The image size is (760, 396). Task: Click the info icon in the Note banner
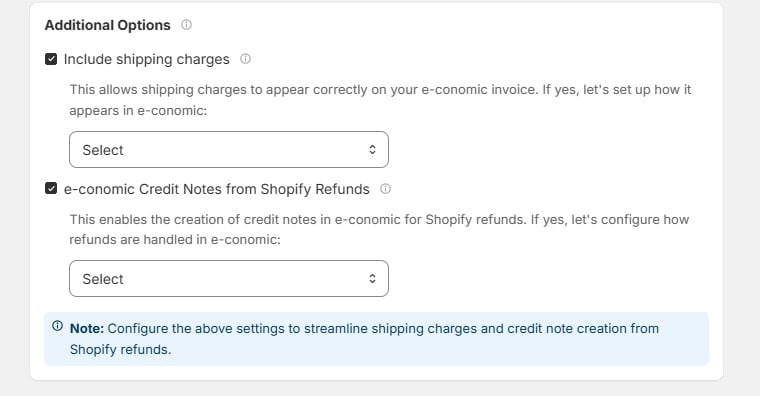pyautogui.click(x=58, y=326)
